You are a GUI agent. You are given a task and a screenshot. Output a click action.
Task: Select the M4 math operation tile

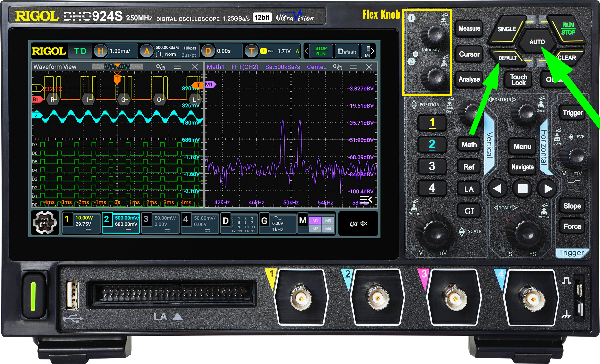pos(328,229)
